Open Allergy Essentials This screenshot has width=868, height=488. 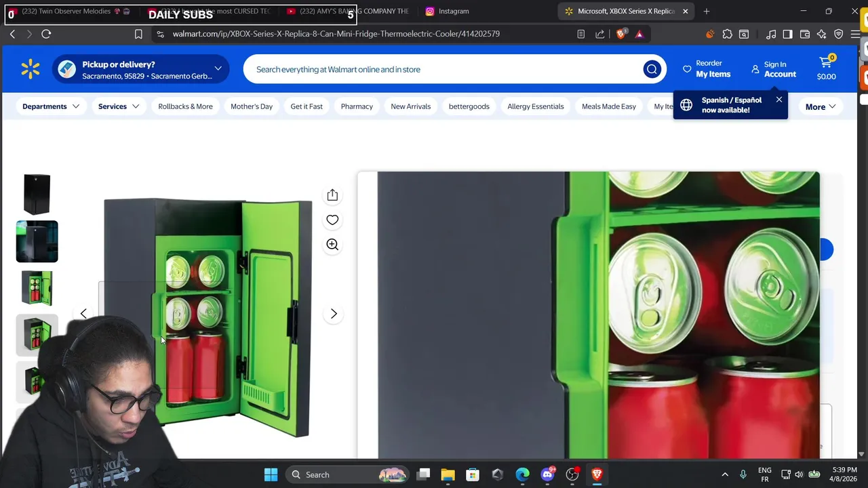tap(536, 106)
